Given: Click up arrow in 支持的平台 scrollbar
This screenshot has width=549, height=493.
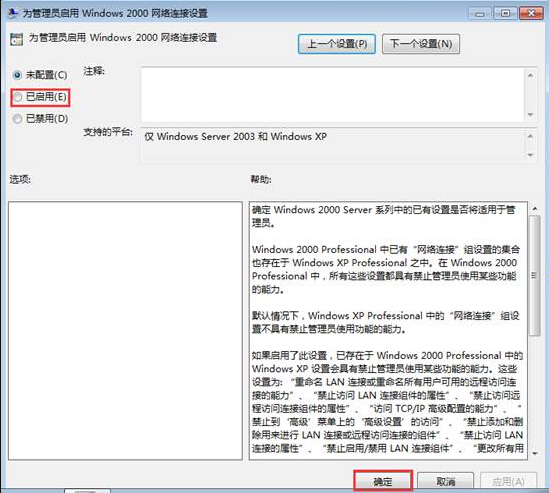Looking at the screenshot, I should (530, 136).
